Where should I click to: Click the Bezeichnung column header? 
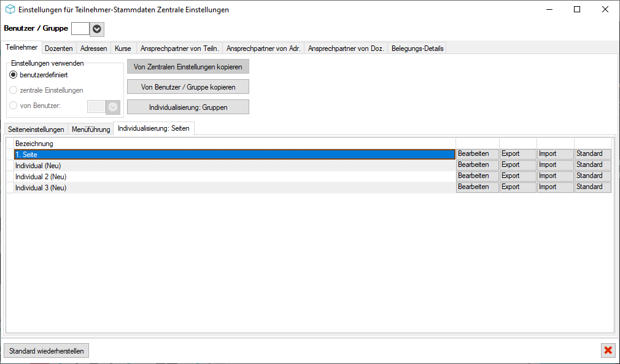(234, 144)
